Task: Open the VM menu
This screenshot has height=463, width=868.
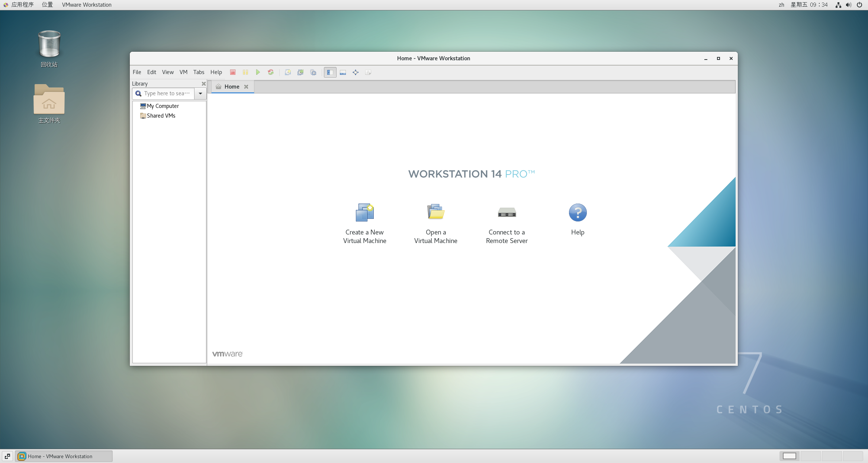Action: pyautogui.click(x=183, y=72)
